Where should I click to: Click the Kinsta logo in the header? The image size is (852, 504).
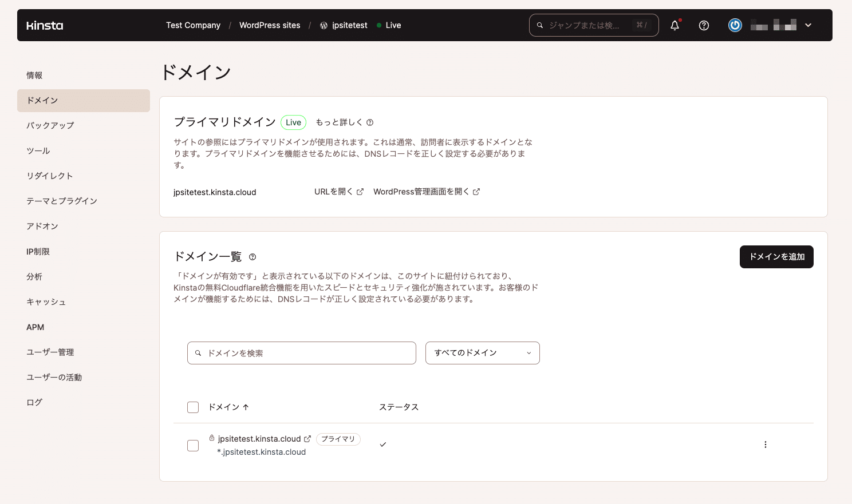click(x=45, y=25)
